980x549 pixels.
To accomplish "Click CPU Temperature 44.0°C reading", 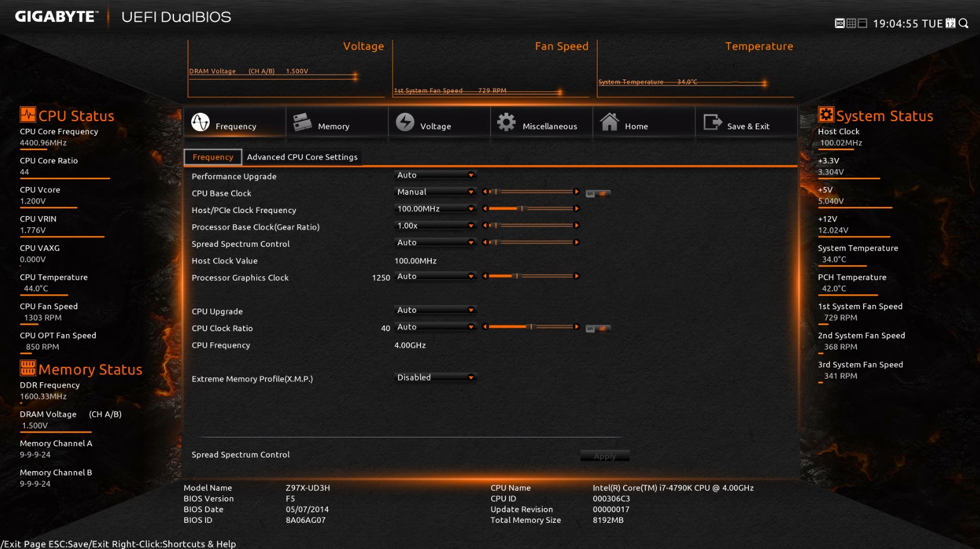I will tap(36, 288).
